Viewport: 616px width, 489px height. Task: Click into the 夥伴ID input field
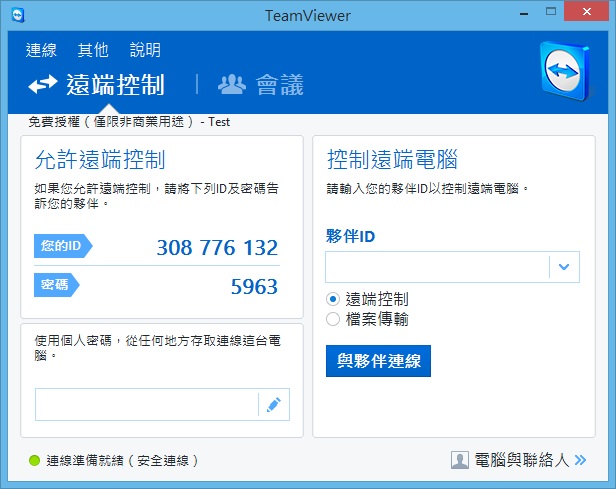[x=437, y=267]
